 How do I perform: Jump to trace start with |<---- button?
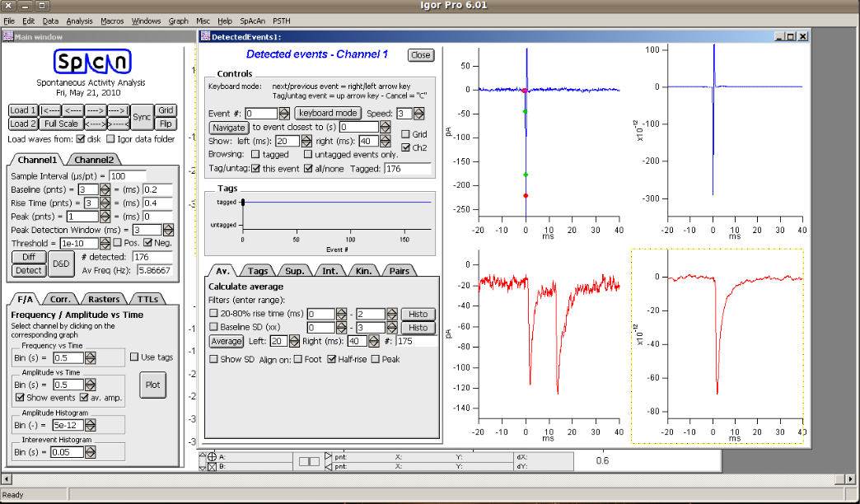(50, 110)
